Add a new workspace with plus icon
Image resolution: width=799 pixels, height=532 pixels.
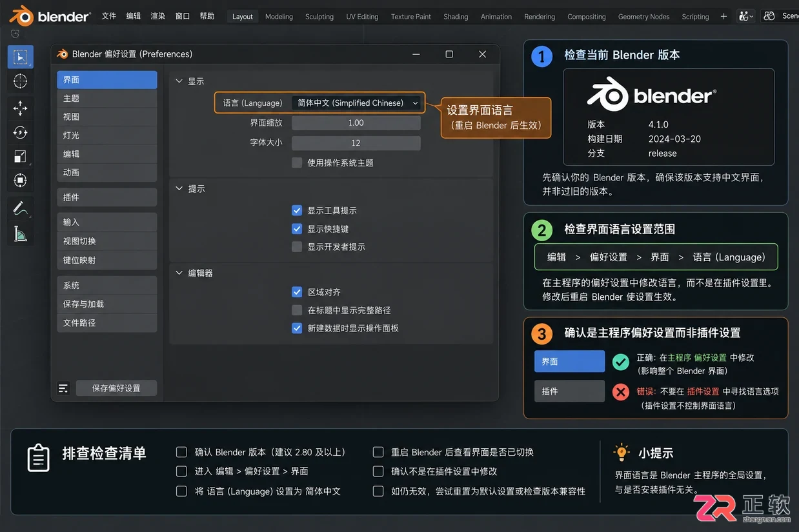(x=723, y=16)
